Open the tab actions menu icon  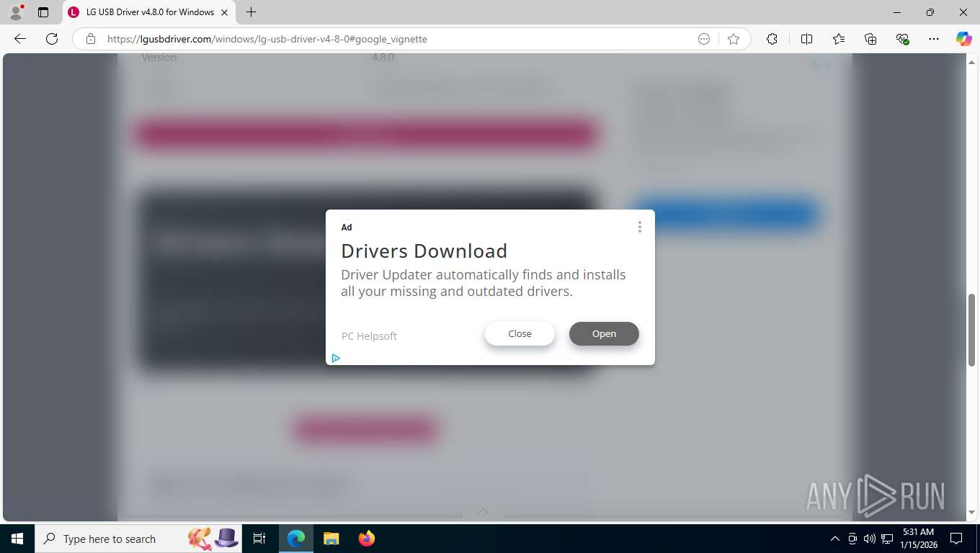pos(43,12)
